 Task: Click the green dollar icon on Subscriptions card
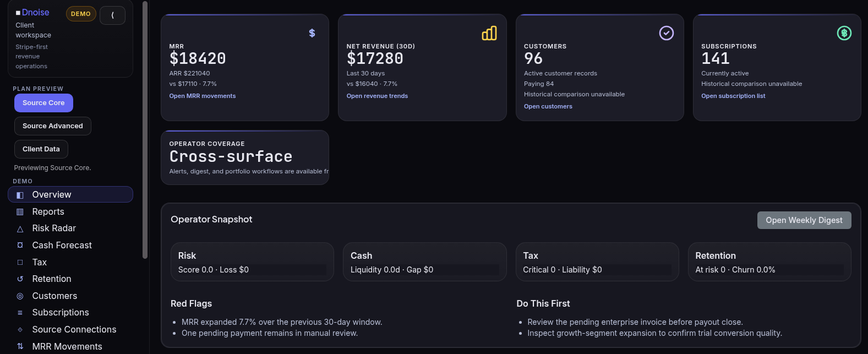[x=844, y=33]
